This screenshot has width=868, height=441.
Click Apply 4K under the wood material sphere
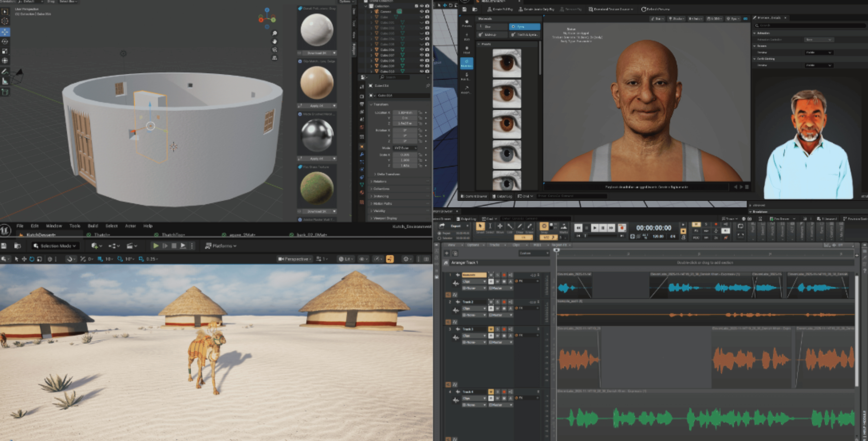(317, 106)
